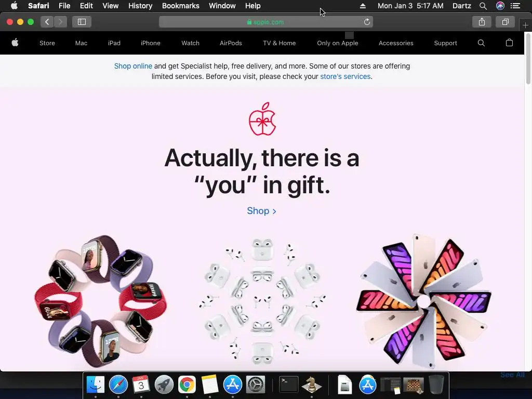Open Spotlight search in menu bar

pos(483,6)
